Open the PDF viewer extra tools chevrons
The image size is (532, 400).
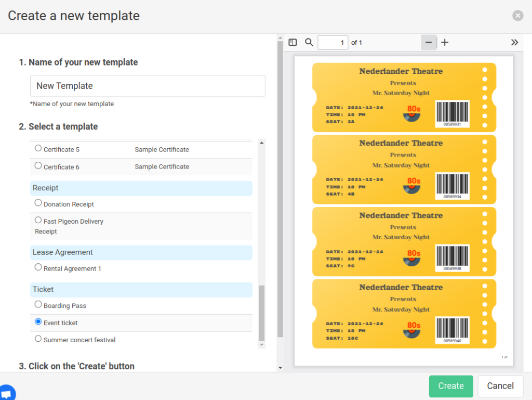(514, 43)
